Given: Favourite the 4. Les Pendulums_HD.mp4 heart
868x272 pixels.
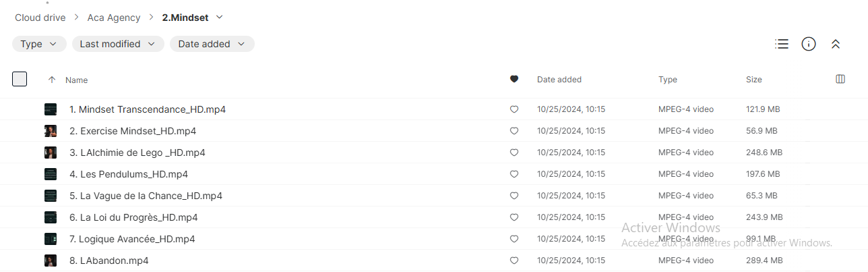Looking at the screenshot, I should (514, 174).
